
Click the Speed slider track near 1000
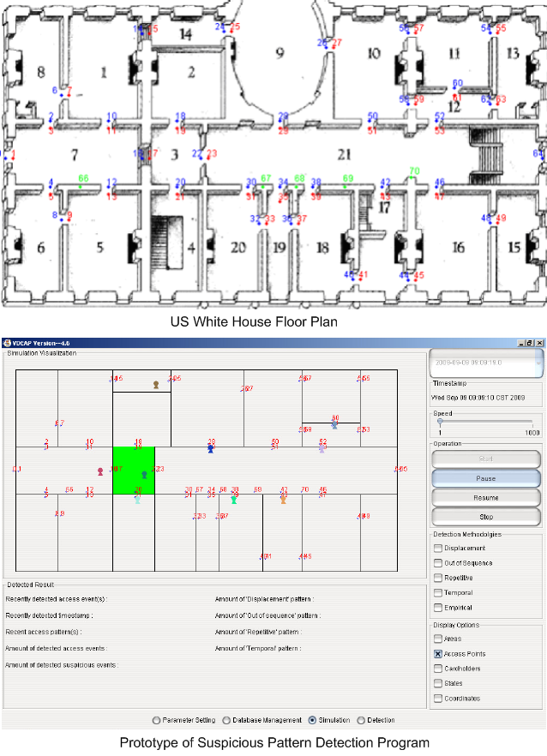coord(531,422)
